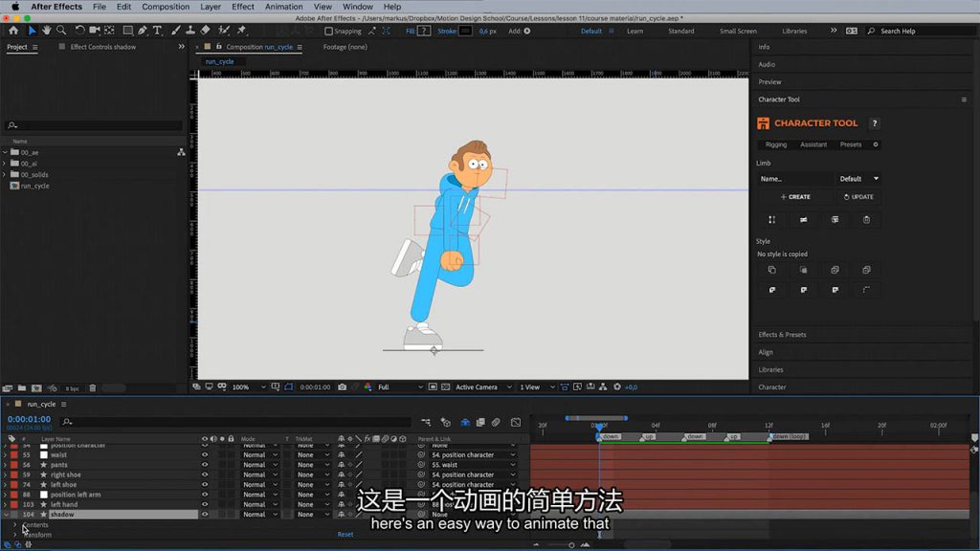Take a snapshot with the camera icon
The width and height of the screenshot is (980, 551).
click(342, 387)
